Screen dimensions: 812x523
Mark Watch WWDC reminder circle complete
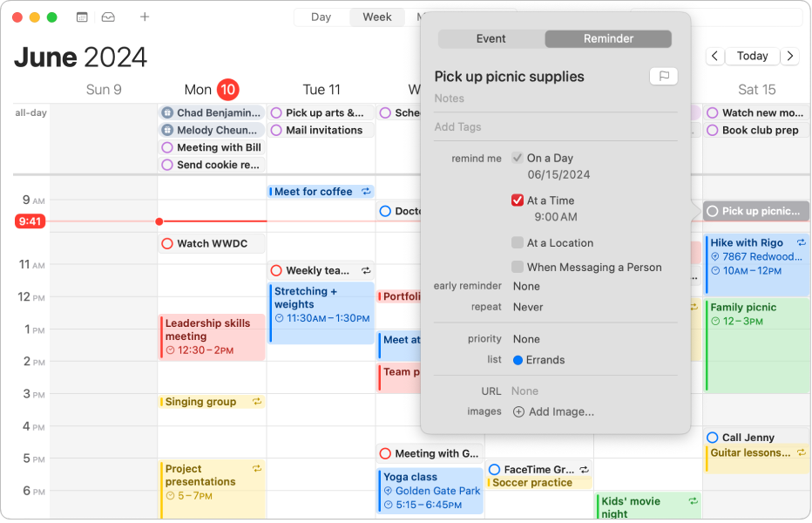(166, 244)
